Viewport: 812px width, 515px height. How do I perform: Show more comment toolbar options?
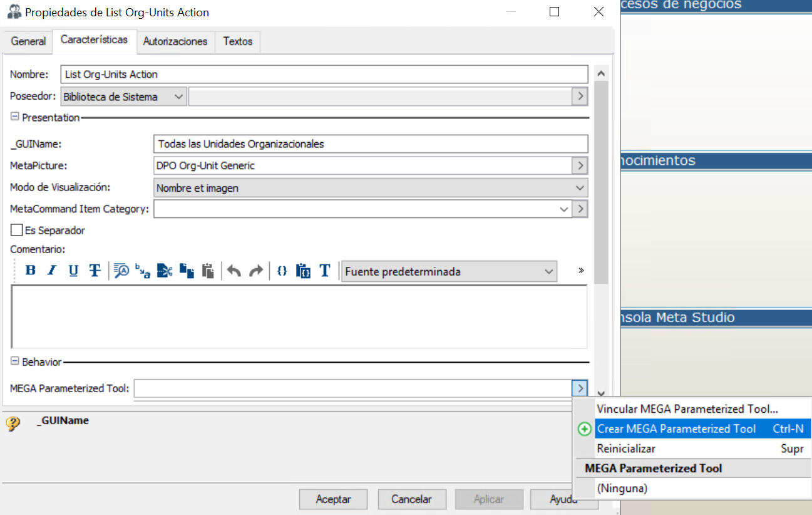click(581, 271)
